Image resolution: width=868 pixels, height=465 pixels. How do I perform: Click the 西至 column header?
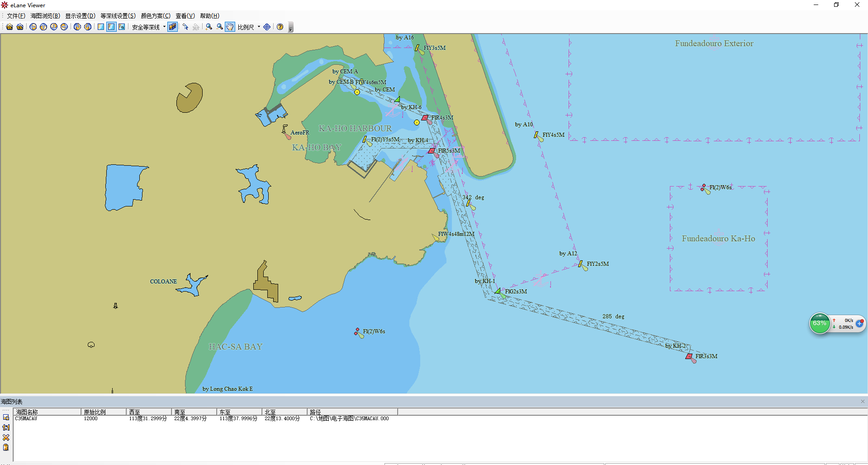[149, 412]
